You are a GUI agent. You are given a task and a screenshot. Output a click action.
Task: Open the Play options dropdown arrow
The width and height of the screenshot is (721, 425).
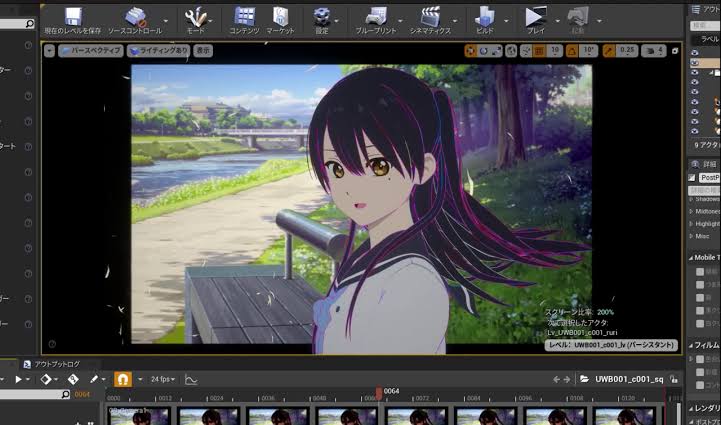coord(558,21)
